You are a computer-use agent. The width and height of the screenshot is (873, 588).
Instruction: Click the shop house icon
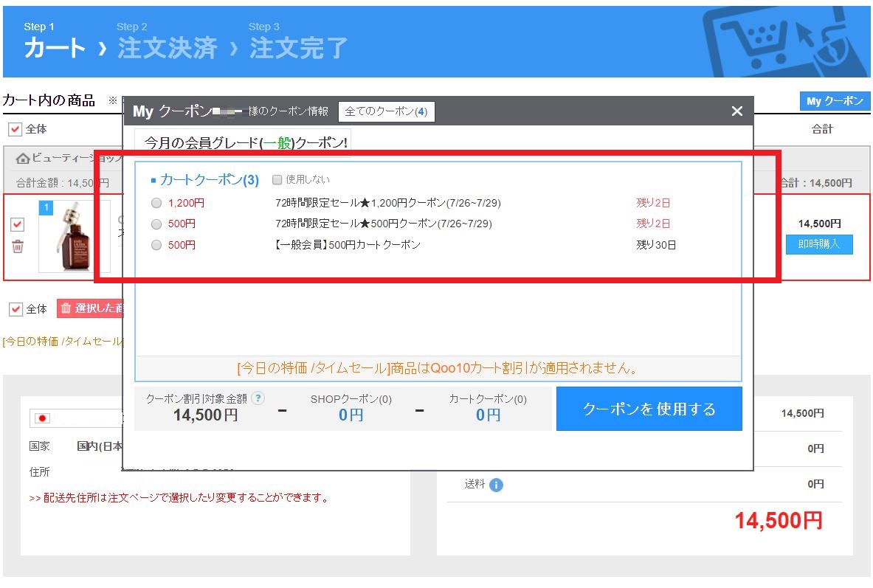tap(23, 159)
